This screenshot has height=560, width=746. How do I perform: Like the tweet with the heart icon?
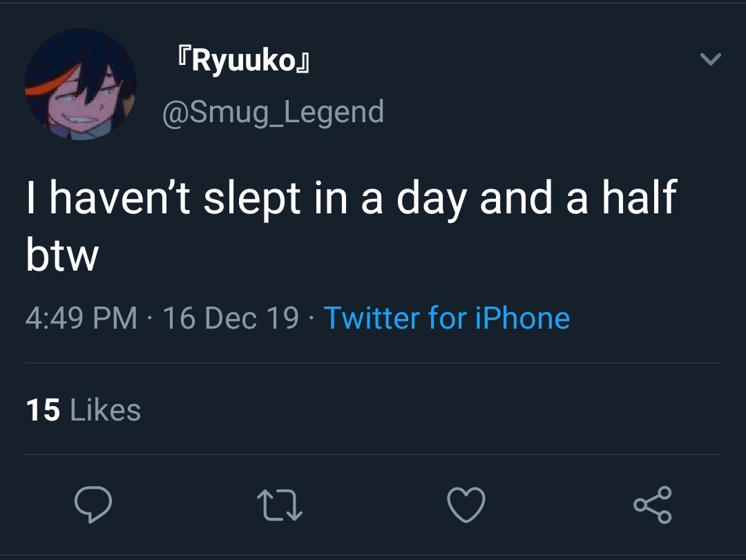(466, 504)
